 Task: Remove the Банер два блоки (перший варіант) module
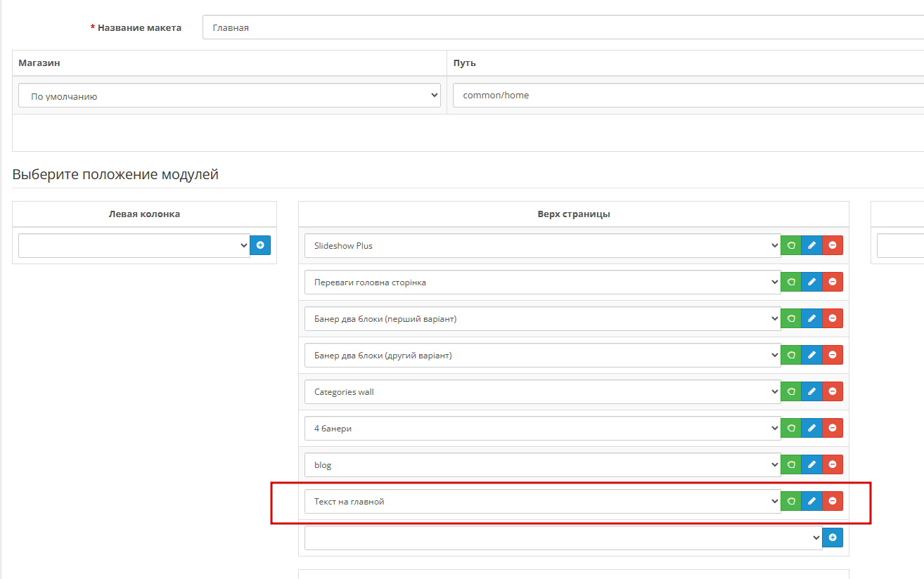pyautogui.click(x=833, y=318)
